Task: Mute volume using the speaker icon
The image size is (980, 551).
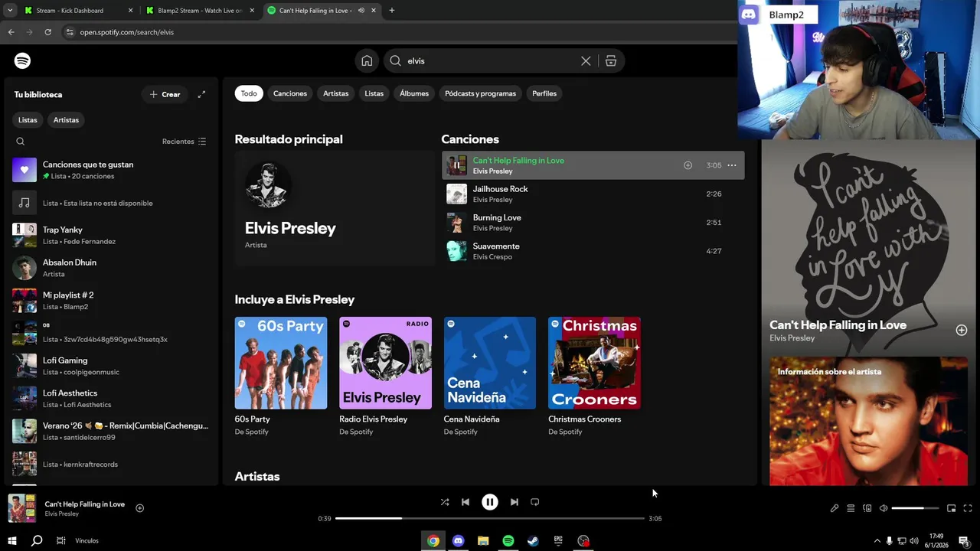Action: tap(884, 508)
